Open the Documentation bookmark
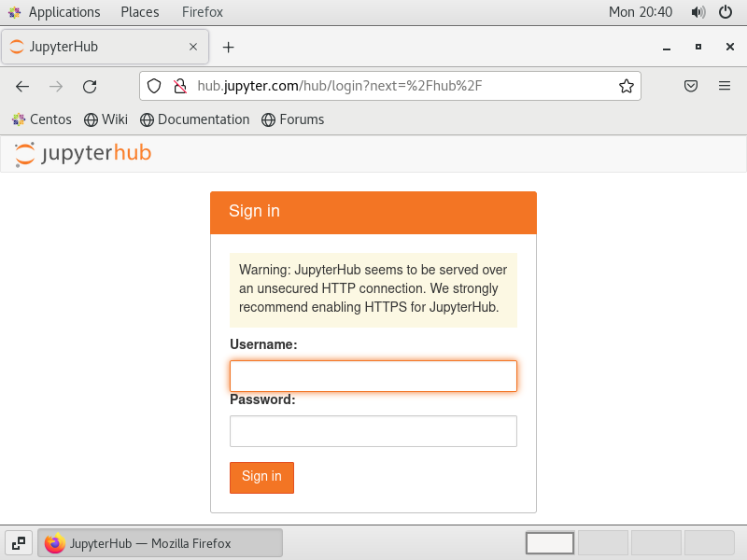Screen dimensions: 747x560 pos(194,119)
